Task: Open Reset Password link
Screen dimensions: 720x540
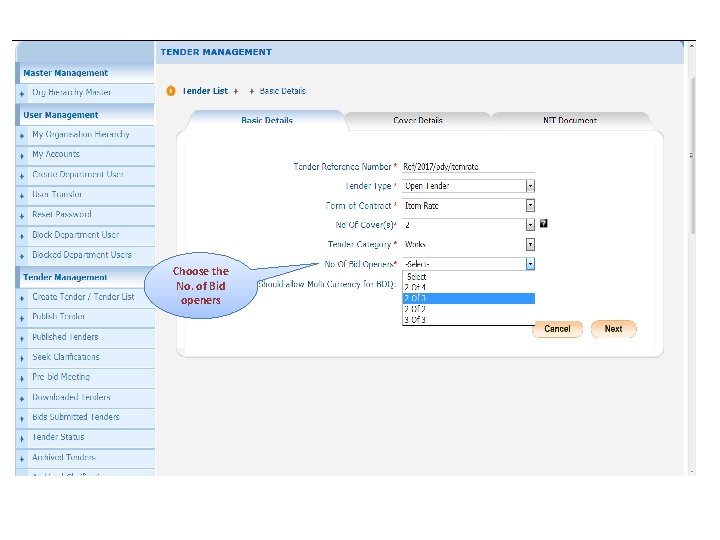Action: pos(62,214)
